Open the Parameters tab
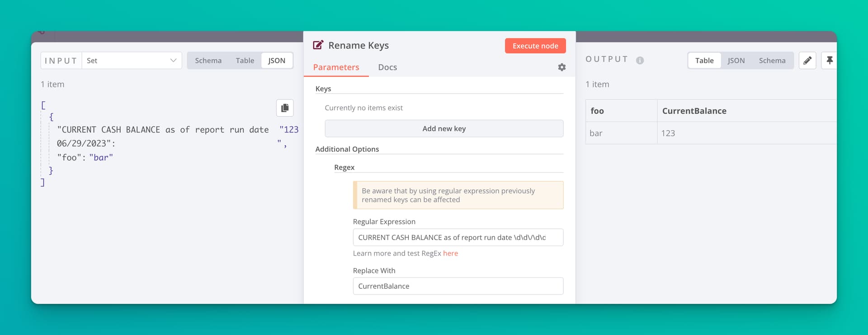868x335 pixels. [x=336, y=67]
